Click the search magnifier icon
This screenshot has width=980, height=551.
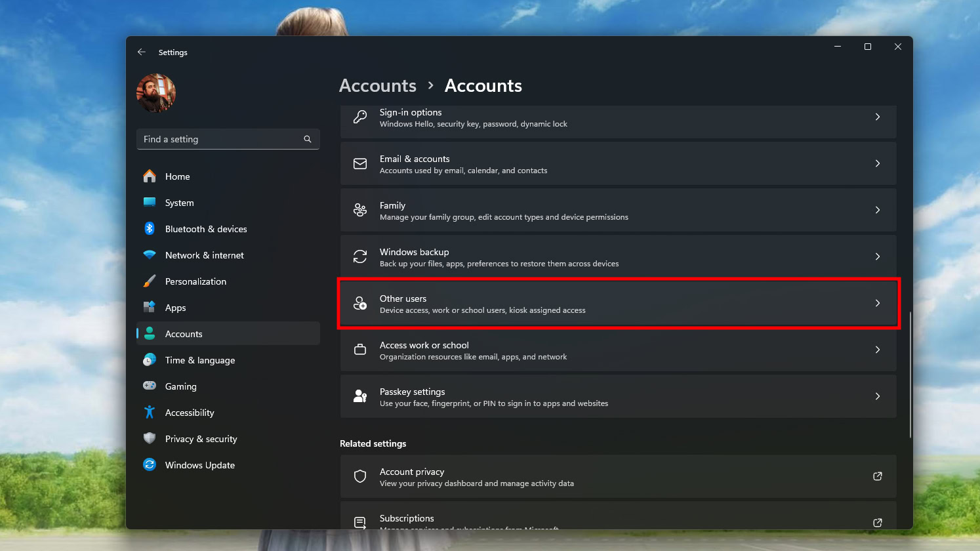[308, 139]
